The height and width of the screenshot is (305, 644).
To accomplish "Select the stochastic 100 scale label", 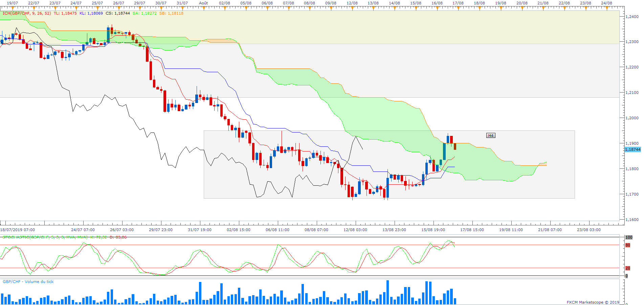I will click(629, 237).
